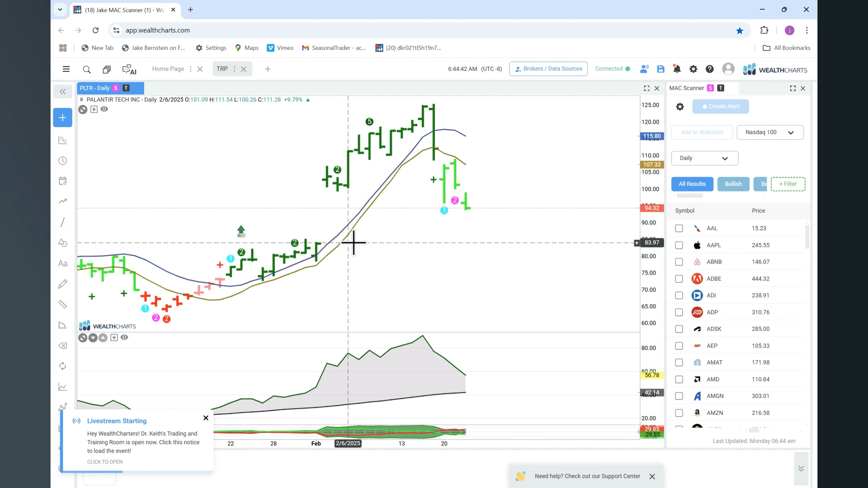The image size is (868, 488).
Task: Open the AI assistant tool
Action: tap(129, 69)
